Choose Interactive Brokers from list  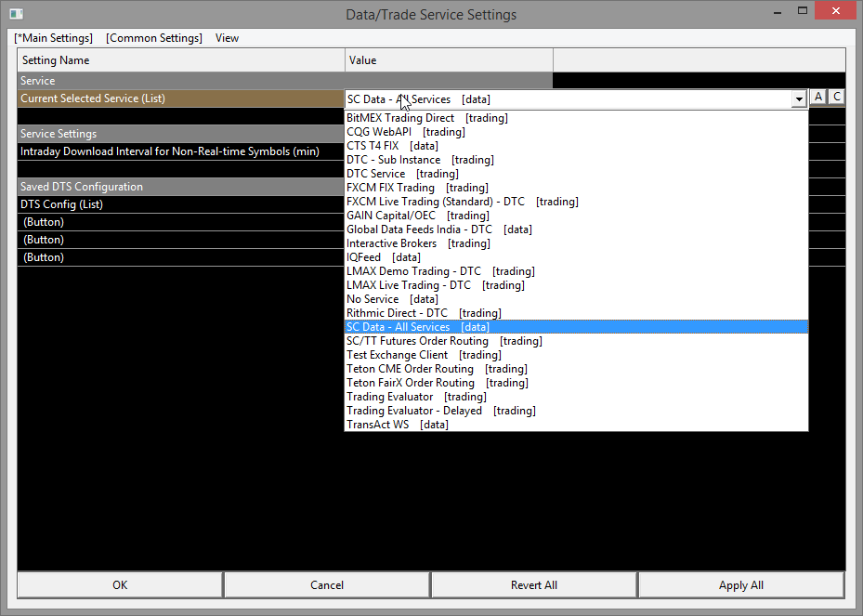(x=576, y=243)
